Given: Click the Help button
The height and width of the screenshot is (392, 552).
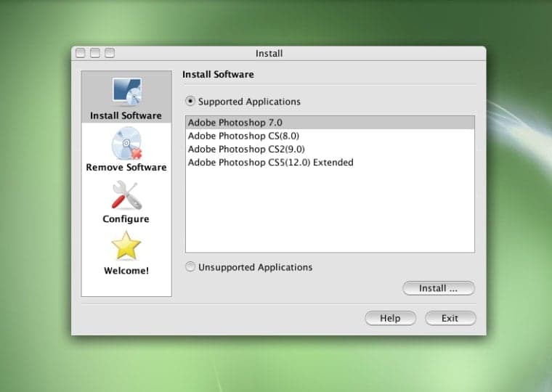Looking at the screenshot, I should coord(390,318).
